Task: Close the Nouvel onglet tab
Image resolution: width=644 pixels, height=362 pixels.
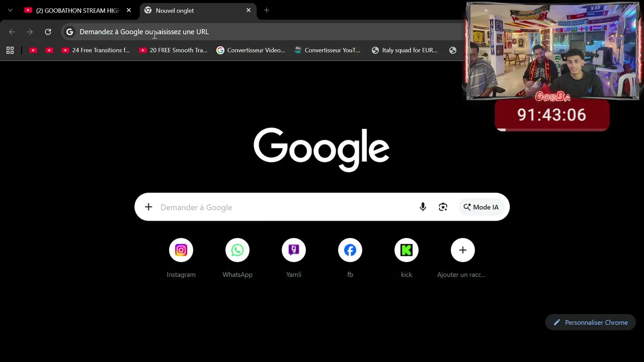Action: pyautogui.click(x=249, y=10)
